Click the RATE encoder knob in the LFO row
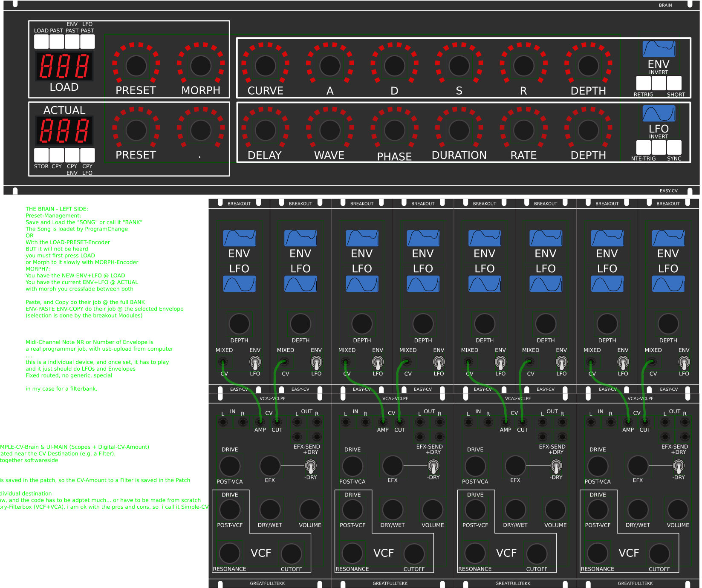 [x=523, y=130]
